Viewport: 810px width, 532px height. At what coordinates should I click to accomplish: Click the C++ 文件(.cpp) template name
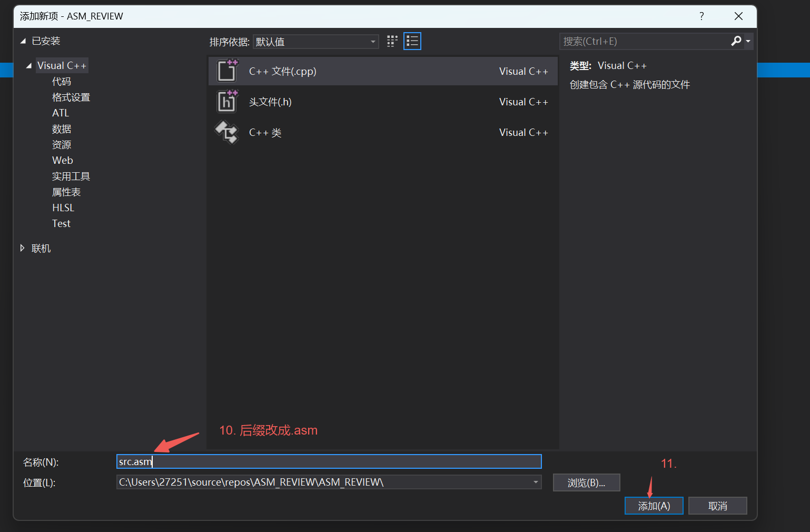[283, 71]
